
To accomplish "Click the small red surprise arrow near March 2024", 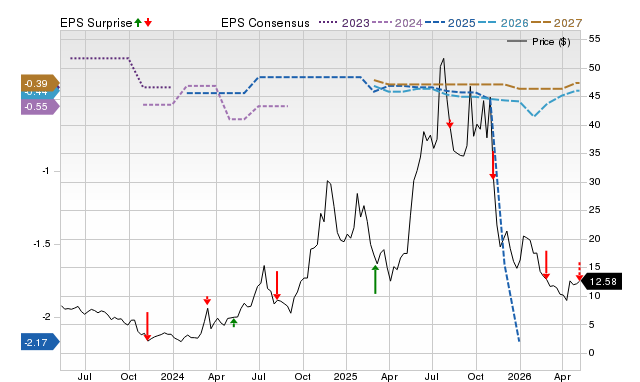I will point(207,300).
